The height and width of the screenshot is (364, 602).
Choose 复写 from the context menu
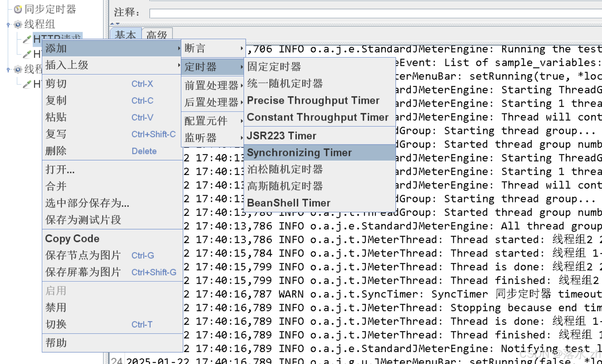112,134
